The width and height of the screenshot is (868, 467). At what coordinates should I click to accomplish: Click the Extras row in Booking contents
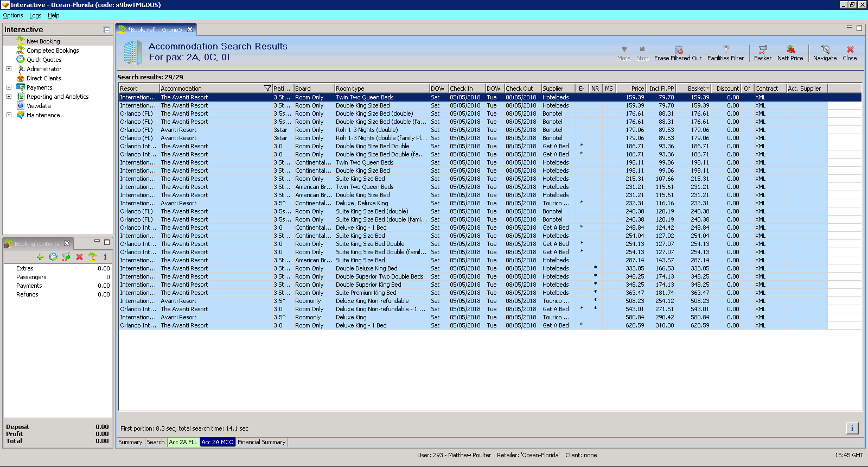coord(58,268)
